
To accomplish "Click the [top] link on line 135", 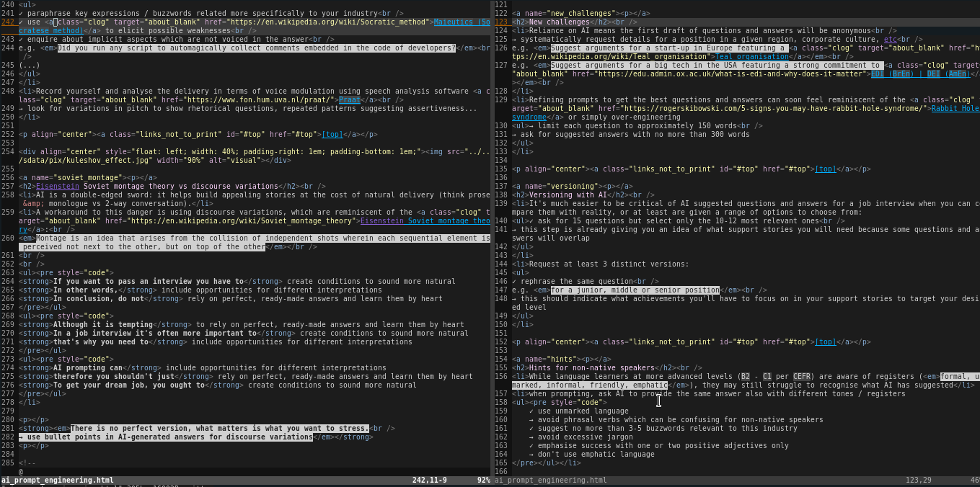I will coord(825,169).
